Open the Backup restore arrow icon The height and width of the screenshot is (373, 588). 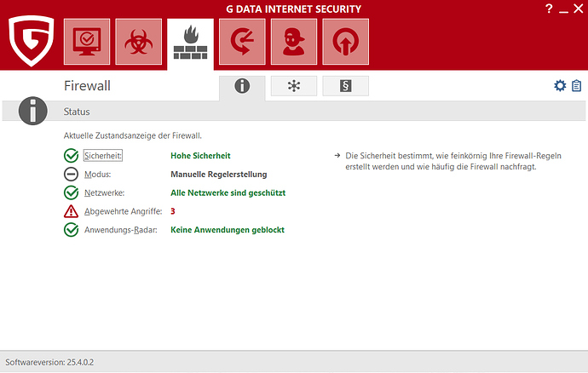242,42
